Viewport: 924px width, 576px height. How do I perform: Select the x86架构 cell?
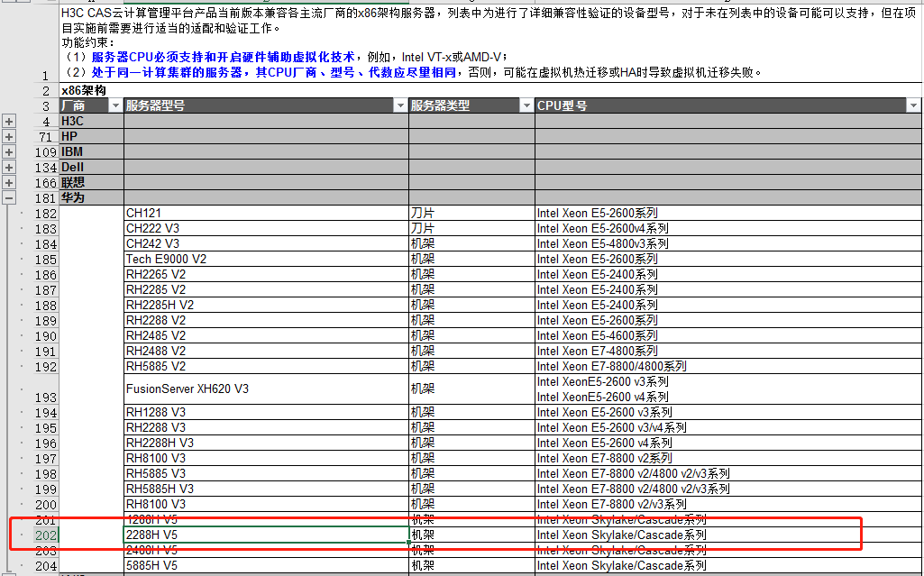click(91, 91)
